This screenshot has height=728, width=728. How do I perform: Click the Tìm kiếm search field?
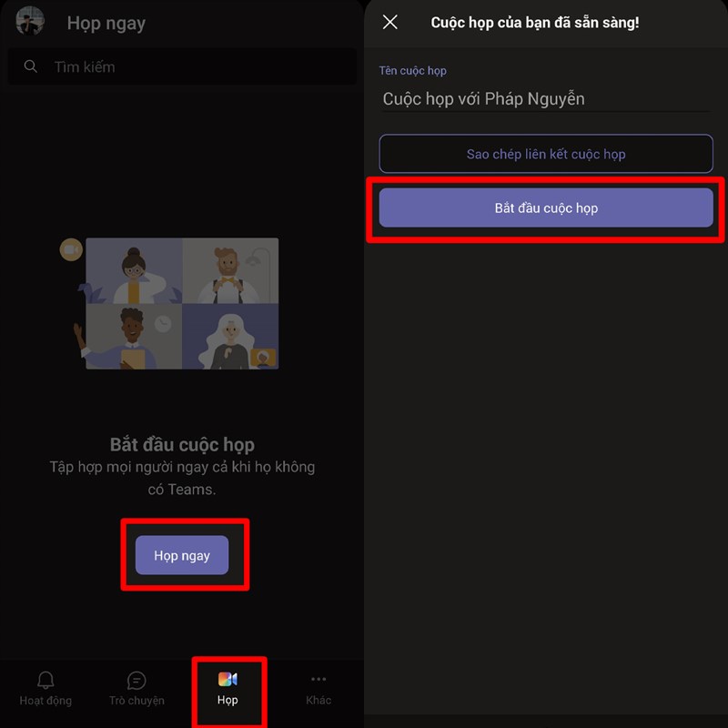(182, 66)
